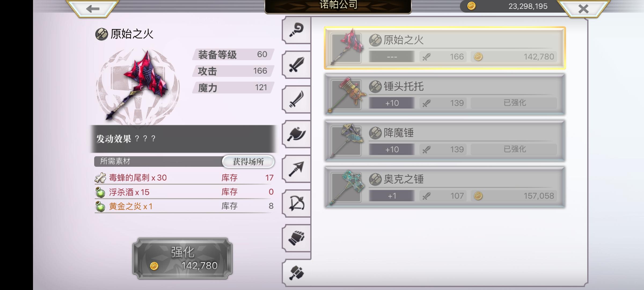Select 降魔锤 in the weapon list
Viewport: 644px width, 290px height.
(445, 141)
